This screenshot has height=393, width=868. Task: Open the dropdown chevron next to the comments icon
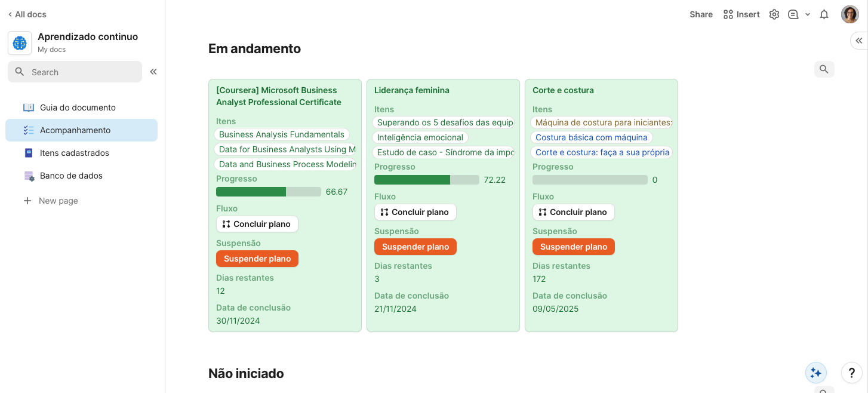click(x=807, y=14)
